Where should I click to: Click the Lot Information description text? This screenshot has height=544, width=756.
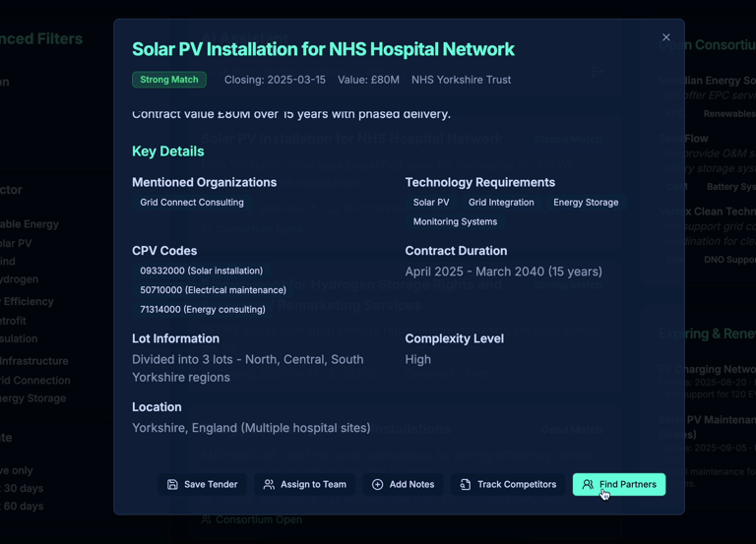(248, 368)
